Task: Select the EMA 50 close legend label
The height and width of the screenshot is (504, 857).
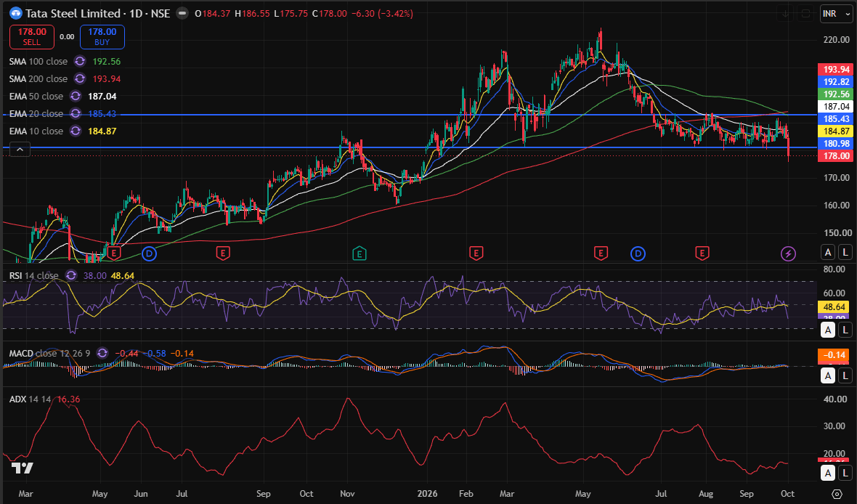Action: pos(36,96)
